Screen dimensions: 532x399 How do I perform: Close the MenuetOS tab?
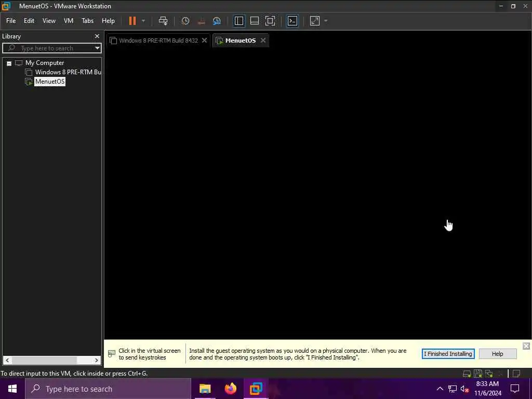click(263, 41)
